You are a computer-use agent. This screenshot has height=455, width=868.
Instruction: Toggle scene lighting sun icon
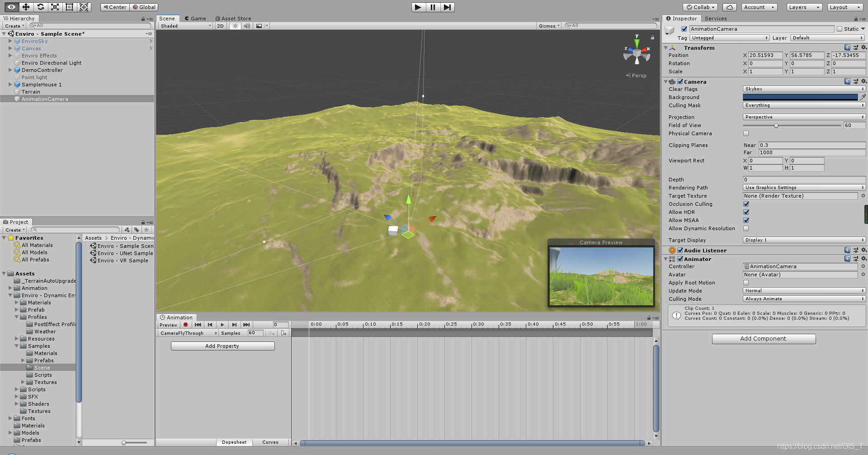(235, 26)
